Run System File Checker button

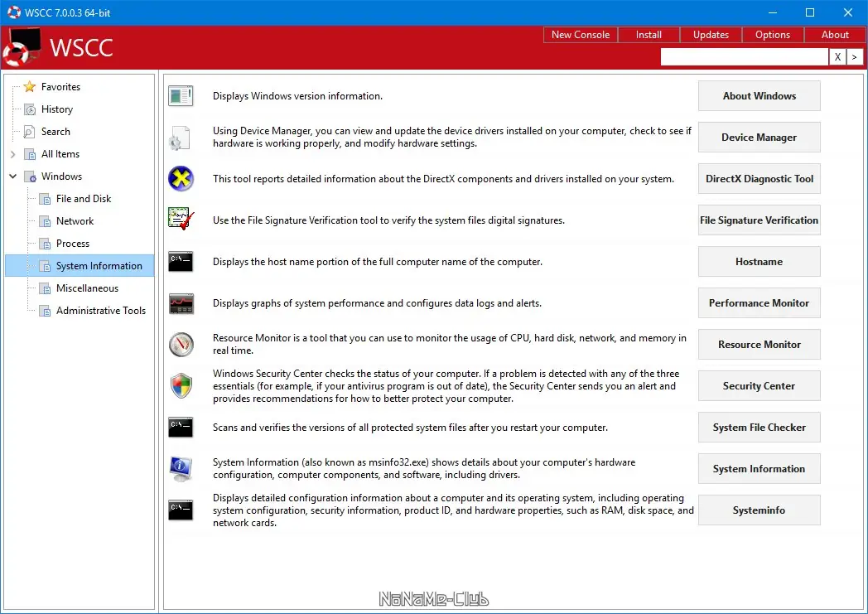point(759,428)
